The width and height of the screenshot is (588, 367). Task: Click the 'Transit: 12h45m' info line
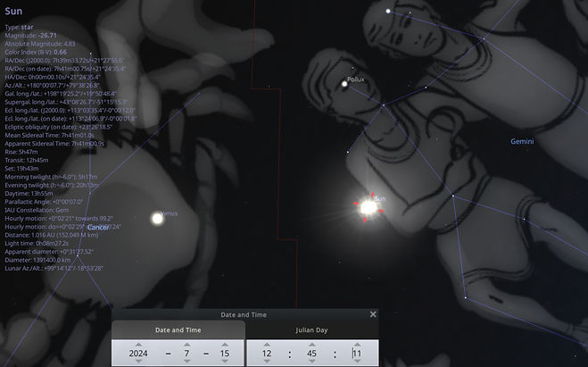click(x=27, y=160)
